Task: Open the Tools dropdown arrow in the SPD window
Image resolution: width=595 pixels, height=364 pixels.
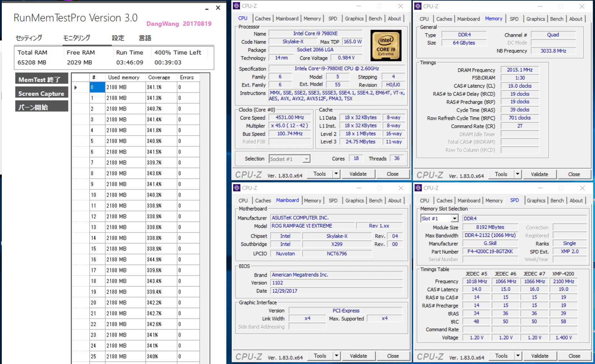Action: 518,356
